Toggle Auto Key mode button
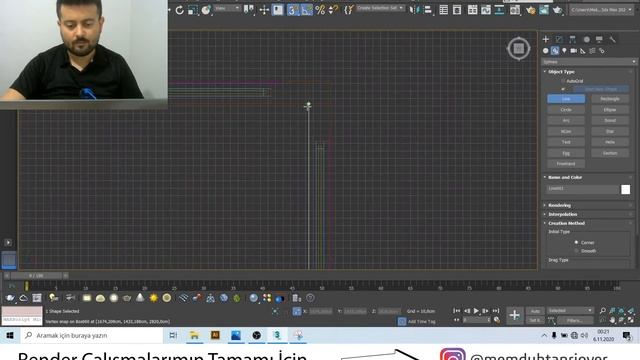Screen dimensions: 640x360 pos(535,311)
